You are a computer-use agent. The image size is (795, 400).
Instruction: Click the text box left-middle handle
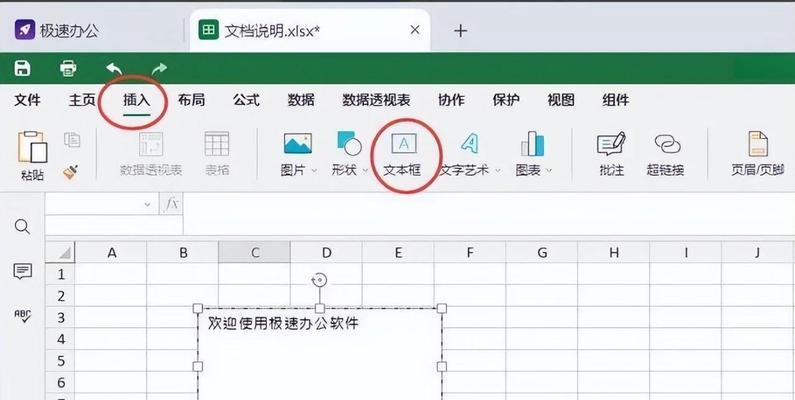[198, 366]
